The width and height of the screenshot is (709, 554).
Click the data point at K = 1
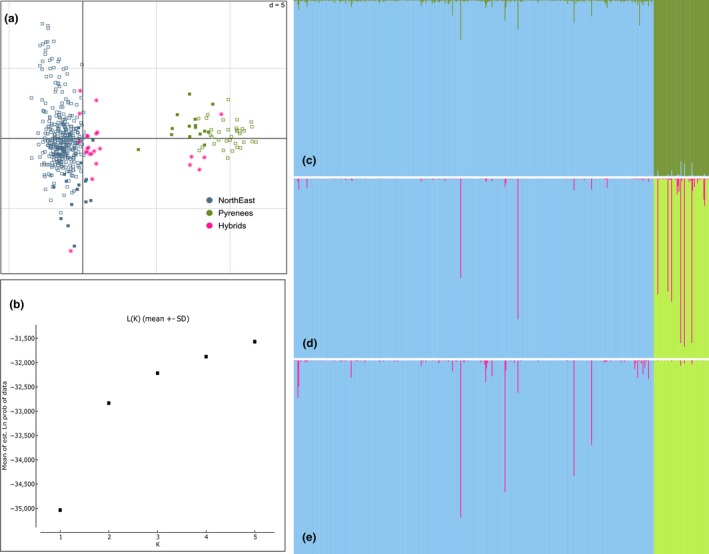click(60, 510)
